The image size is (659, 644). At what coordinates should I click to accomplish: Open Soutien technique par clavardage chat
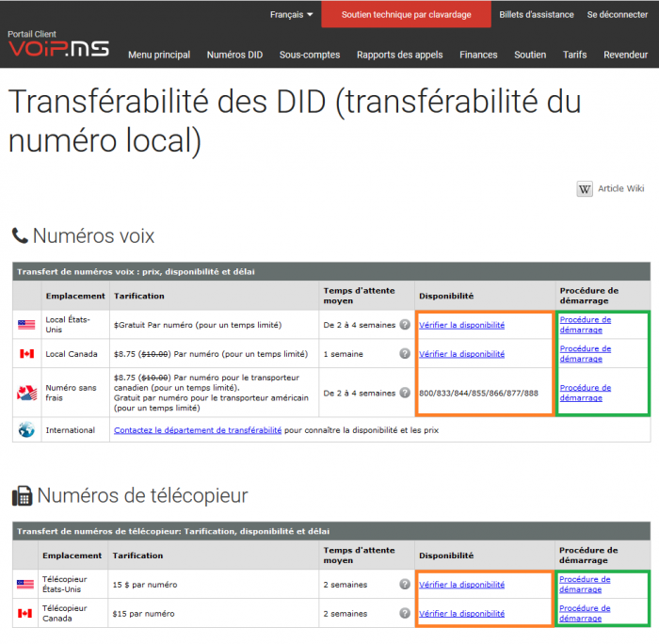coord(406,14)
